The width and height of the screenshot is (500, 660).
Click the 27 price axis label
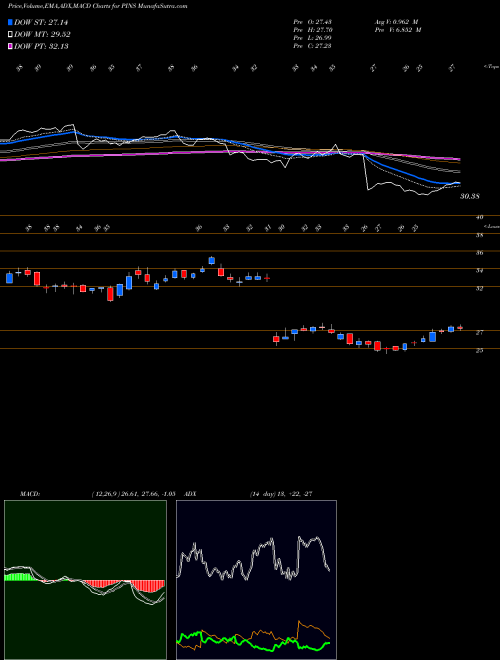479,333
